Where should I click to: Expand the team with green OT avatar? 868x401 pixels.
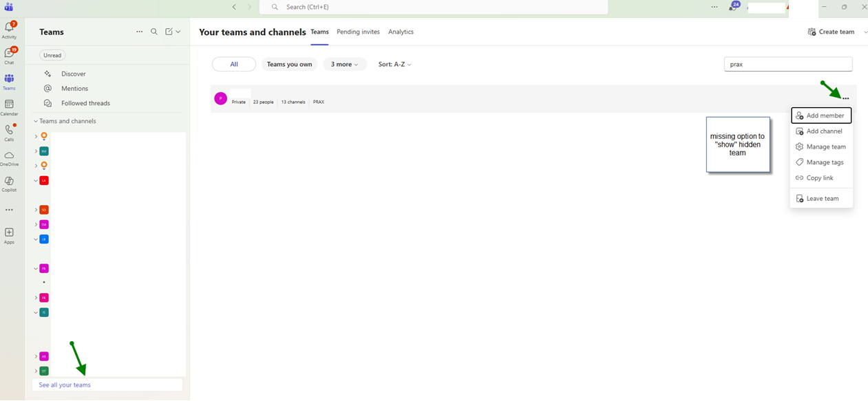click(x=36, y=371)
